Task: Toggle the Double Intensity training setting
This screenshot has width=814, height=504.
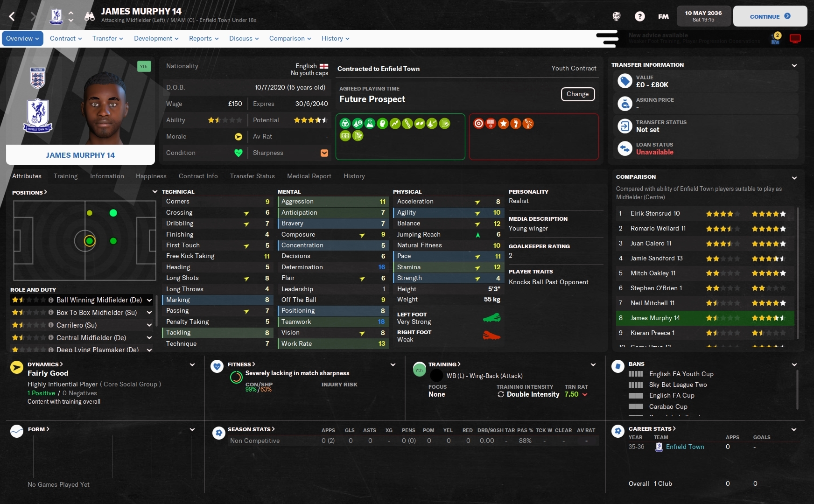Action: pos(528,394)
